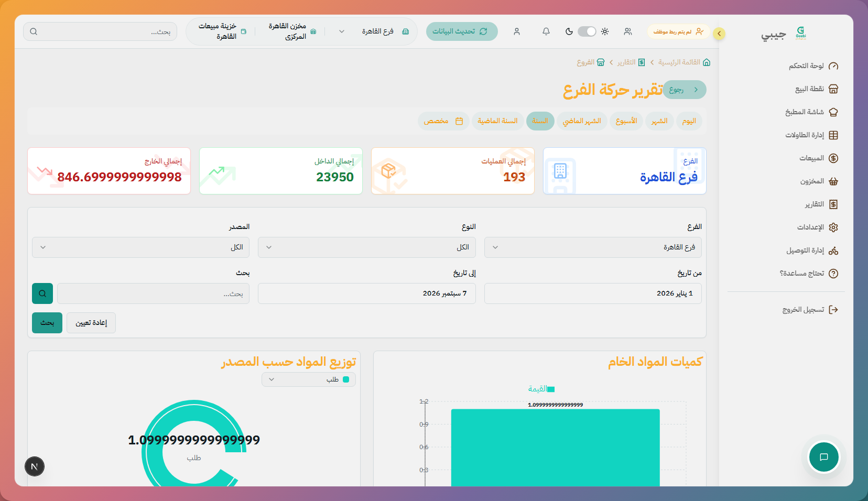
Task: Click the round N badge icon
Action: (x=35, y=466)
